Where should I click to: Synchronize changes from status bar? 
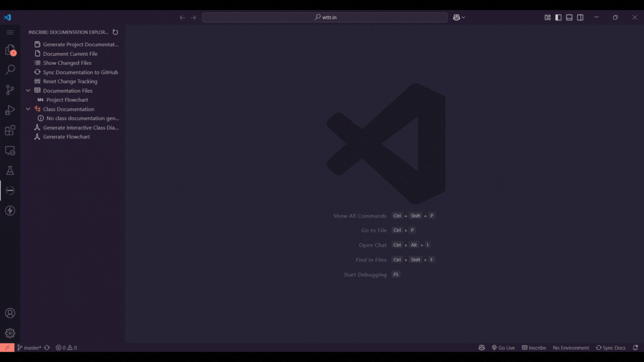[x=47, y=347]
